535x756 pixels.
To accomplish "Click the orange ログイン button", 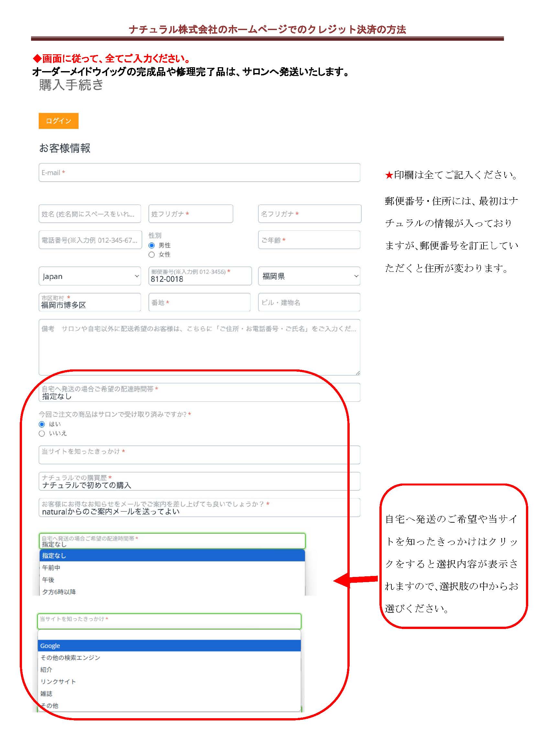I will [58, 121].
